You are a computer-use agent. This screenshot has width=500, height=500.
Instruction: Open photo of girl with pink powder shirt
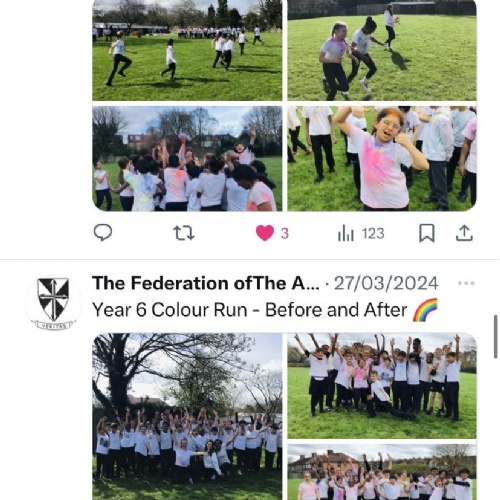(382, 159)
